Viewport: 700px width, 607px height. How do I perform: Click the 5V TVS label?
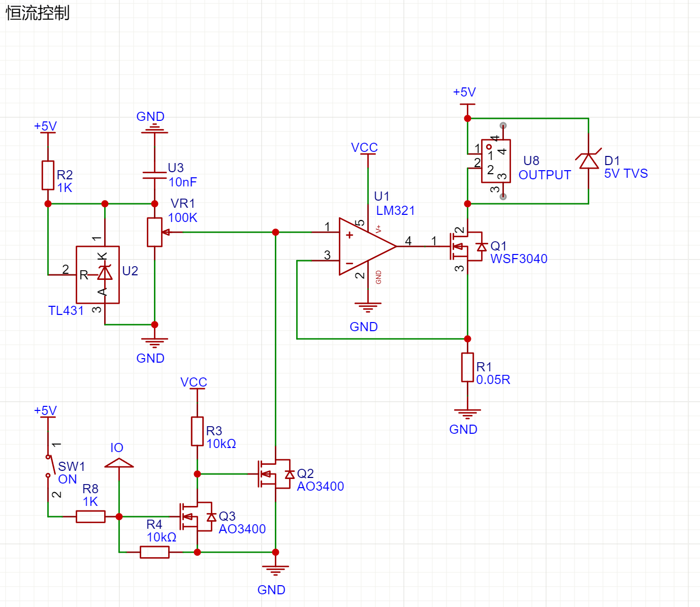pos(626,174)
